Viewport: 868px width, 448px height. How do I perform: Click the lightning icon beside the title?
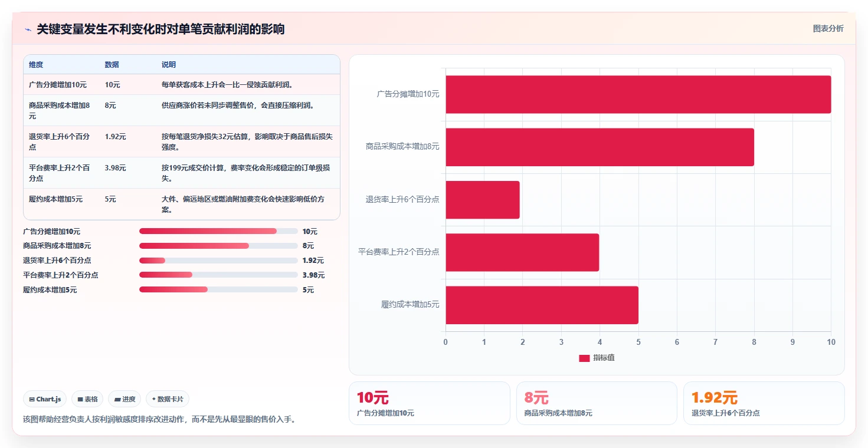[x=28, y=29]
